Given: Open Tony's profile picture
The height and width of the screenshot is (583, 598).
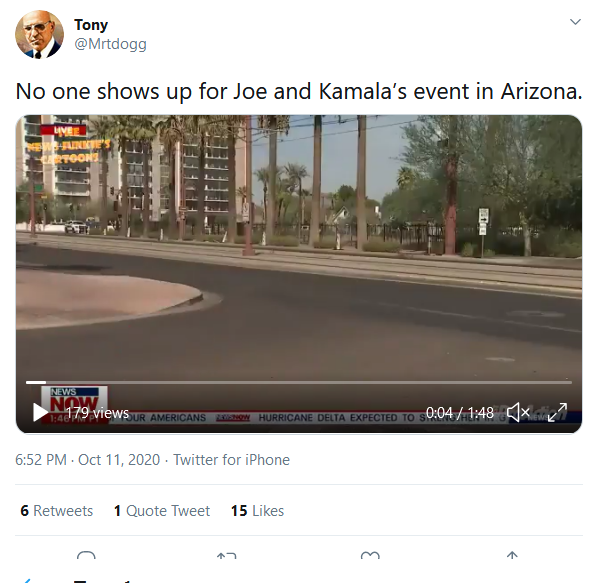Looking at the screenshot, I should point(39,34).
